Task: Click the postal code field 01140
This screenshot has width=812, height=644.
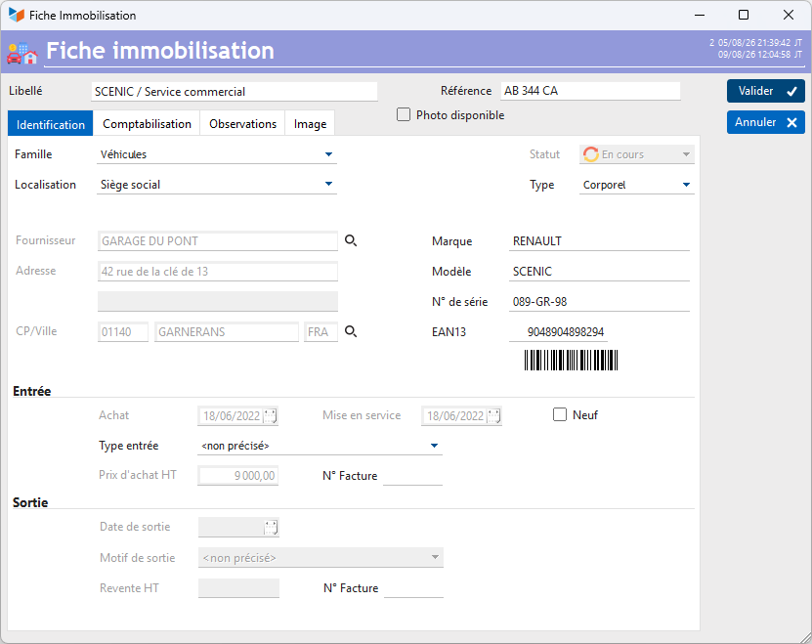Action: pos(123,332)
